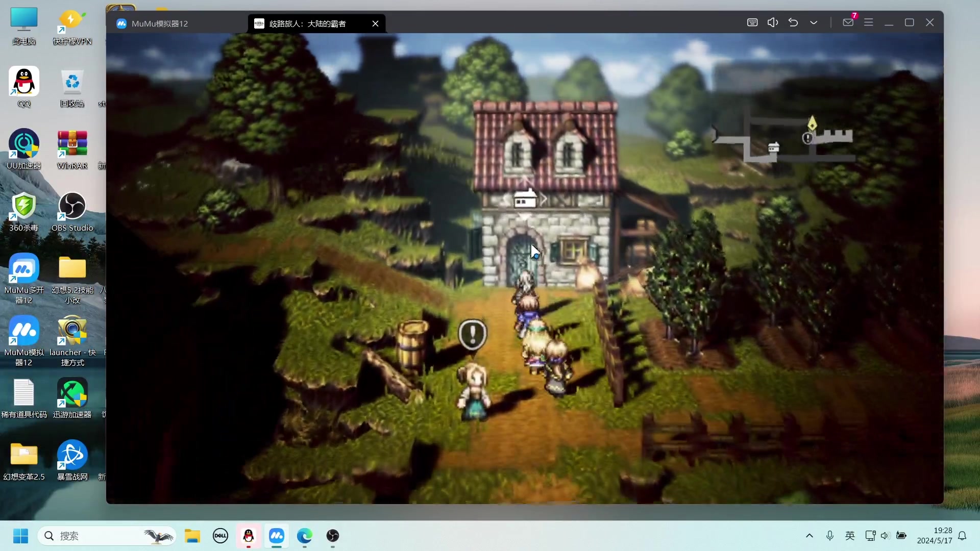Open 快柠檬VPN desktop shortcut
The image size is (980, 551).
click(72, 27)
